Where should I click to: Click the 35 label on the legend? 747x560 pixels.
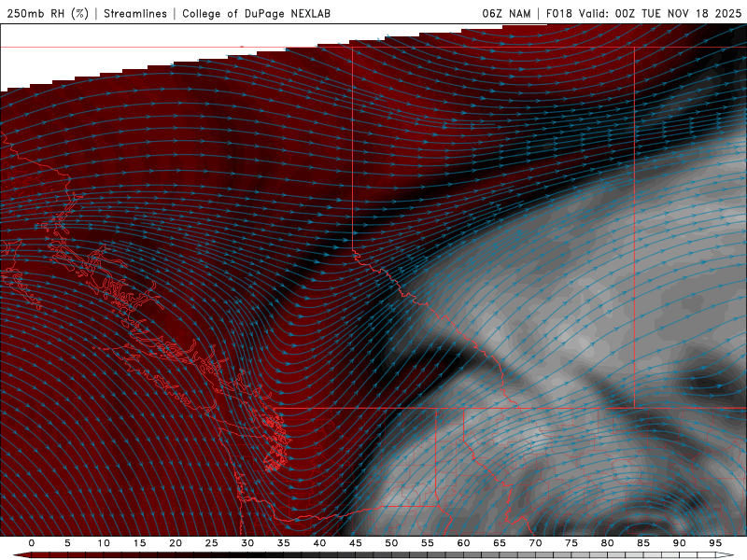[x=284, y=543]
